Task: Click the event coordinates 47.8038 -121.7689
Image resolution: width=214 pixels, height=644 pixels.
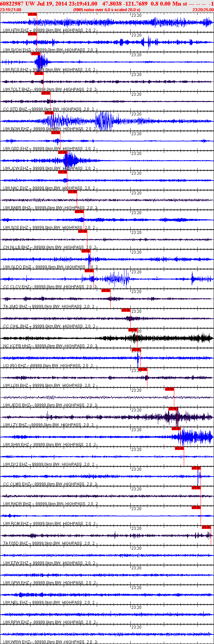Action: click(125, 3)
